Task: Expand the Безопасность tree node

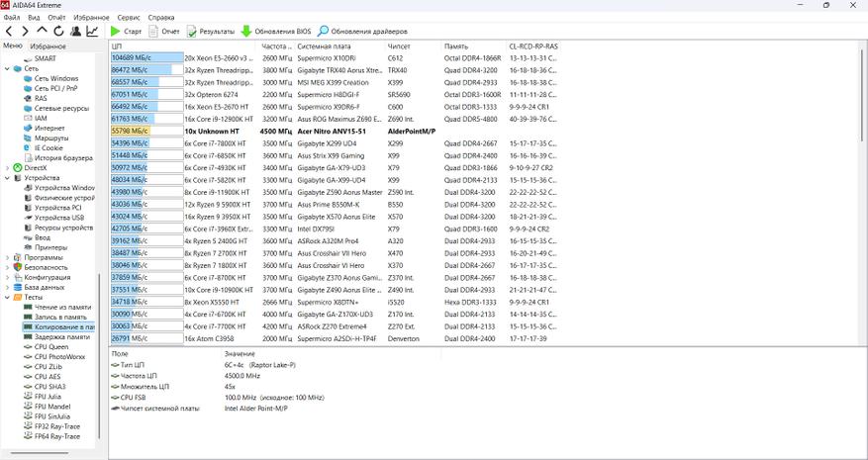Action: click(7, 267)
